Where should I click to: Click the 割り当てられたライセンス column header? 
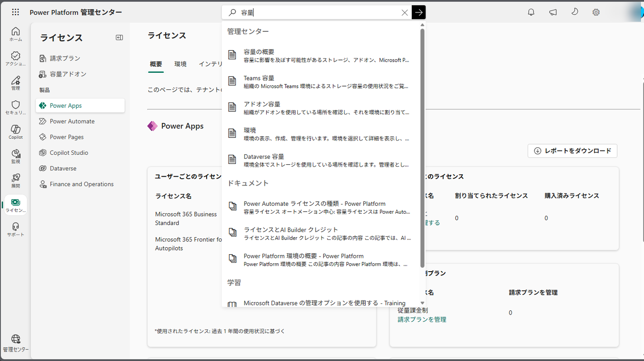(x=491, y=196)
